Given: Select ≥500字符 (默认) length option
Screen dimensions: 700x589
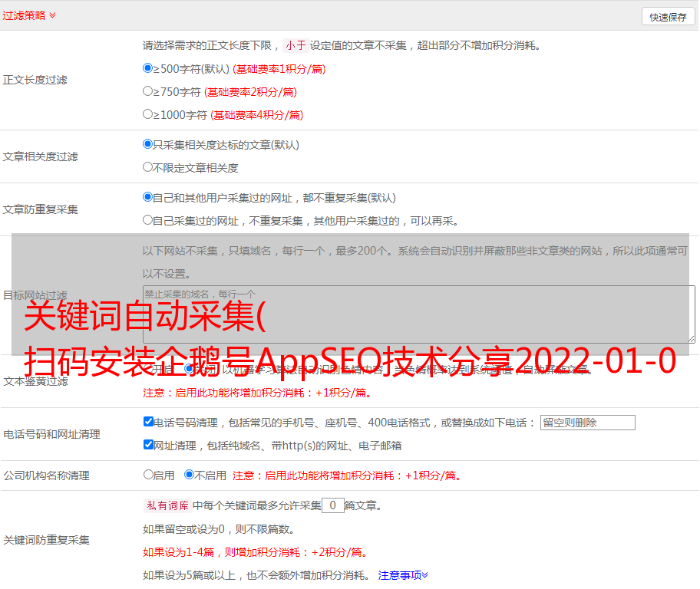Looking at the screenshot, I should (147, 68).
